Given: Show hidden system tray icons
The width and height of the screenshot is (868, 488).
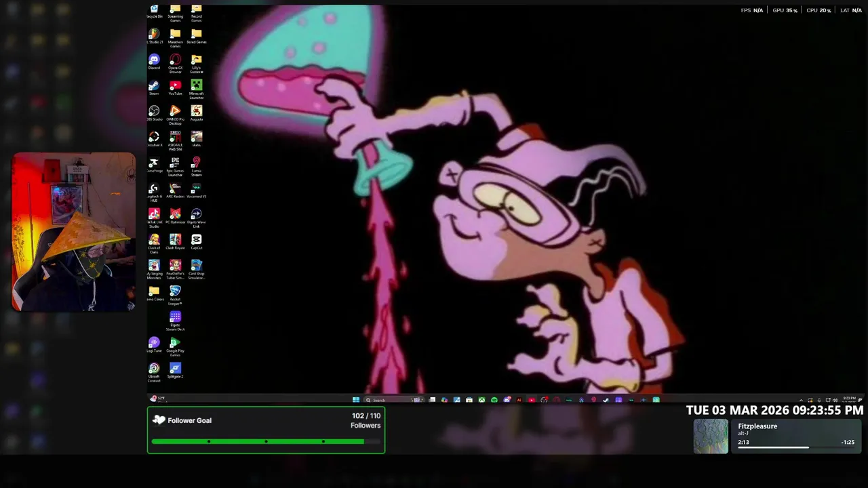Looking at the screenshot, I should [801, 400].
